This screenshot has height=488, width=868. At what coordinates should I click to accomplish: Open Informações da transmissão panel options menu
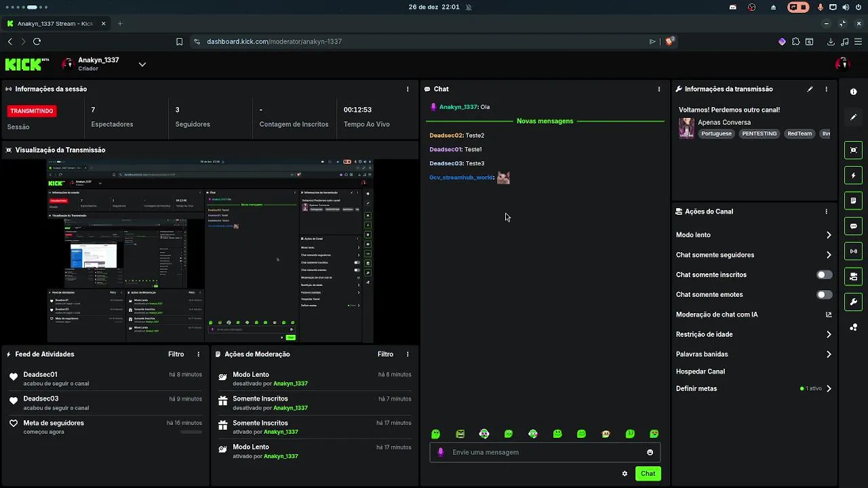coord(826,89)
